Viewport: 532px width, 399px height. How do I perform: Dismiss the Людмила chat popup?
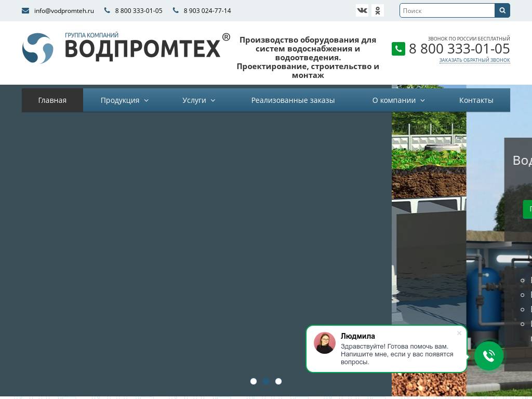[x=459, y=333]
